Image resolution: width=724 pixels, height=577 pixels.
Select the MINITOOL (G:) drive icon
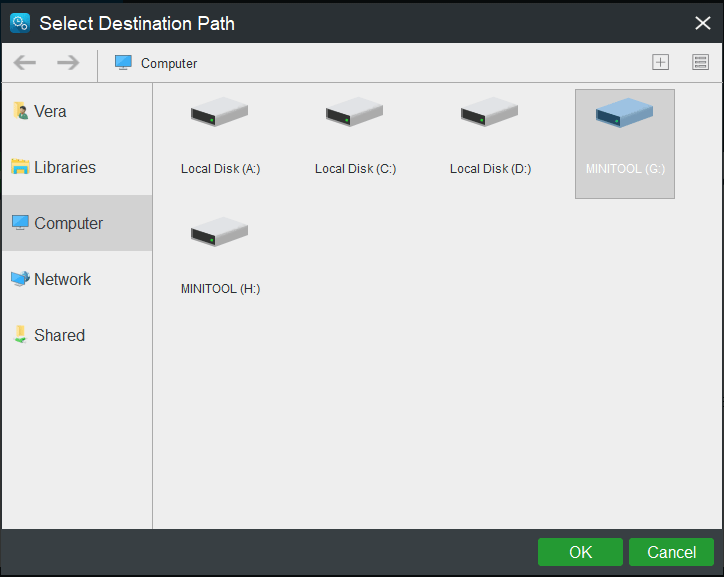tap(624, 113)
